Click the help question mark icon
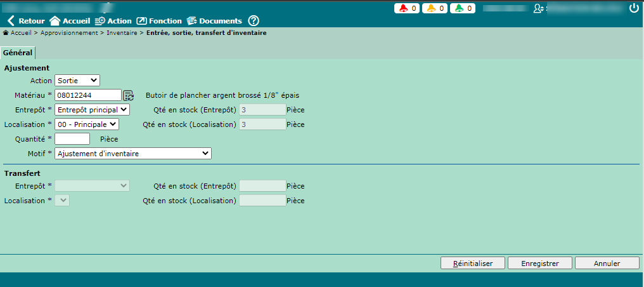The width and height of the screenshot is (644, 287). pyautogui.click(x=254, y=21)
